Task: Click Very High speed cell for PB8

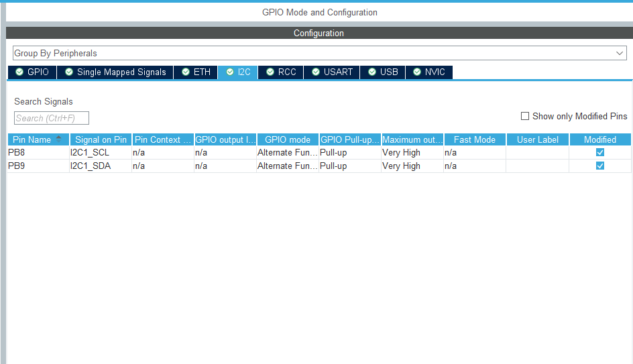Action: point(412,153)
